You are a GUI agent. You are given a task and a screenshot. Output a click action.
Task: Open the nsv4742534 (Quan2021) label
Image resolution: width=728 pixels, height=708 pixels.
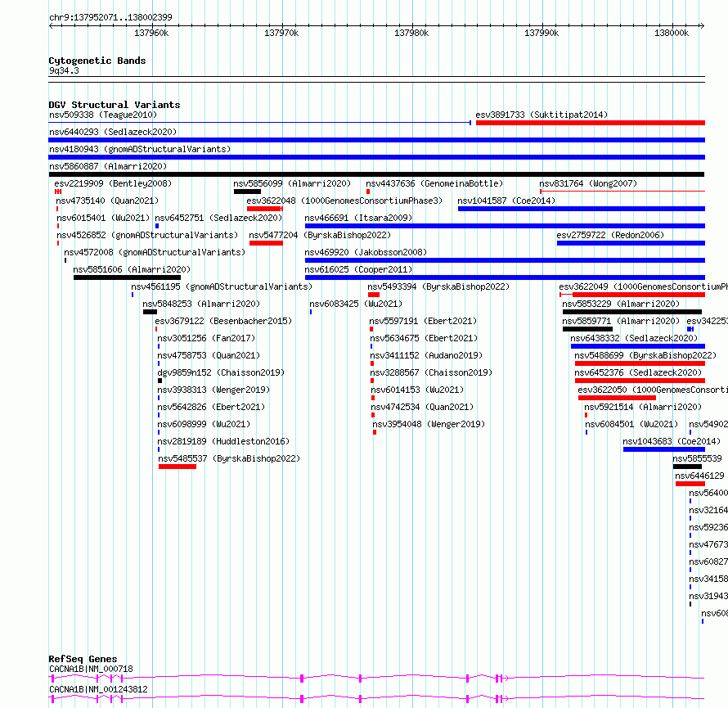(x=422, y=407)
